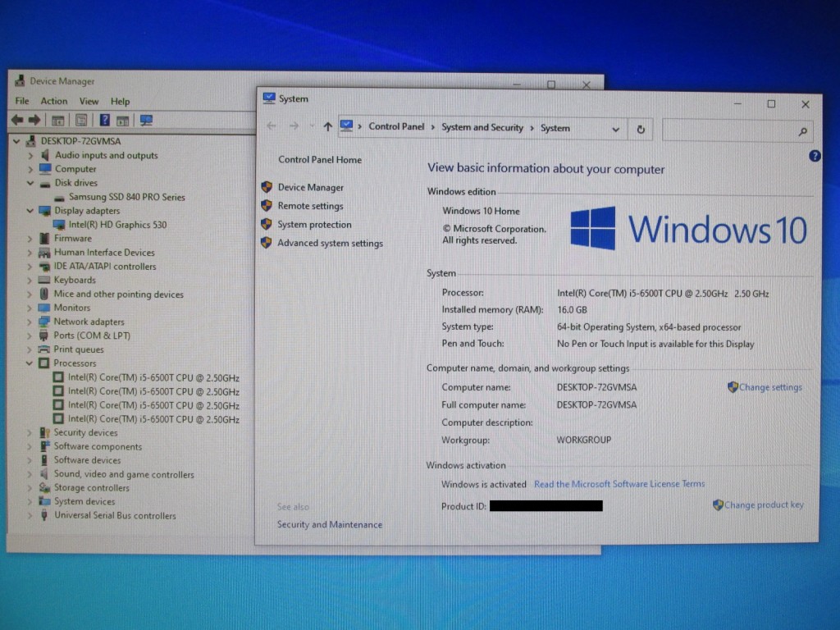Select the Monitors category label
The width and height of the screenshot is (840, 630).
pos(72,308)
